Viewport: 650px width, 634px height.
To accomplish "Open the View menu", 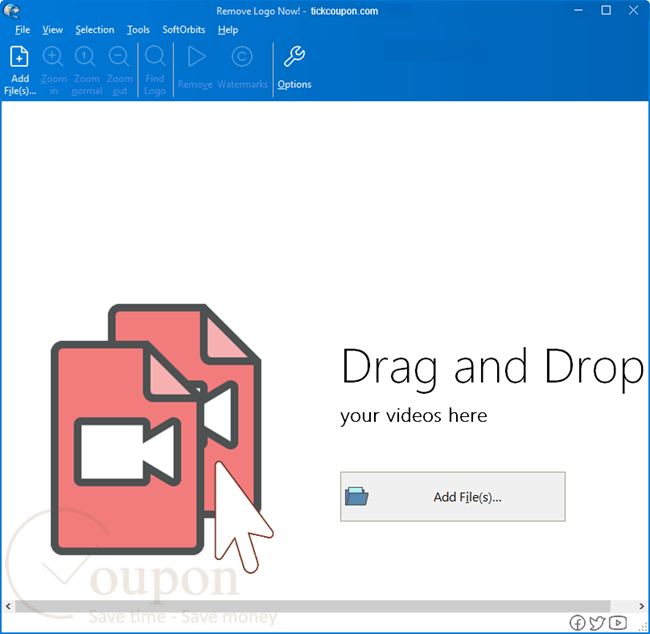I will pos(52,30).
